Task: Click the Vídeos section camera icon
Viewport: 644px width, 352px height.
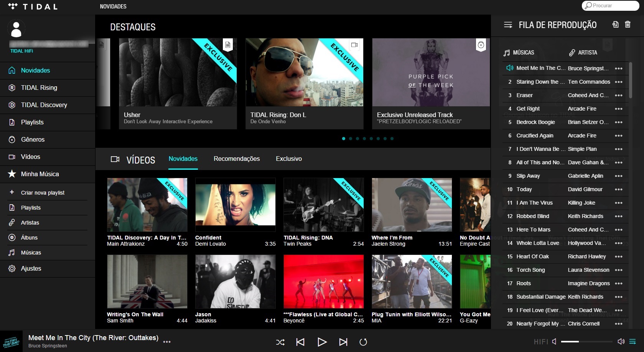Action: (115, 159)
